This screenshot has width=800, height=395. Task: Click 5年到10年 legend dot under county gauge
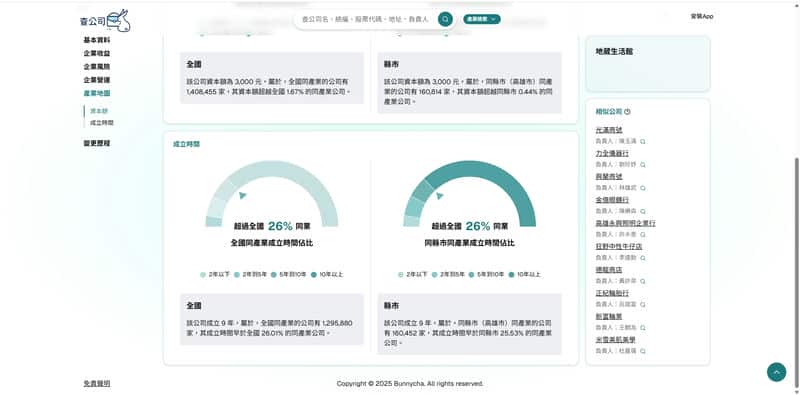point(471,275)
